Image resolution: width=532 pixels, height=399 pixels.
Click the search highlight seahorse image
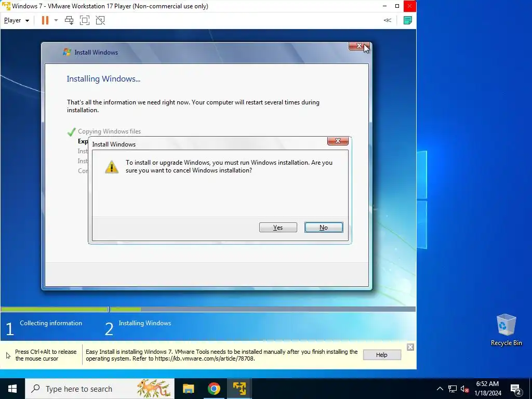pos(154,389)
